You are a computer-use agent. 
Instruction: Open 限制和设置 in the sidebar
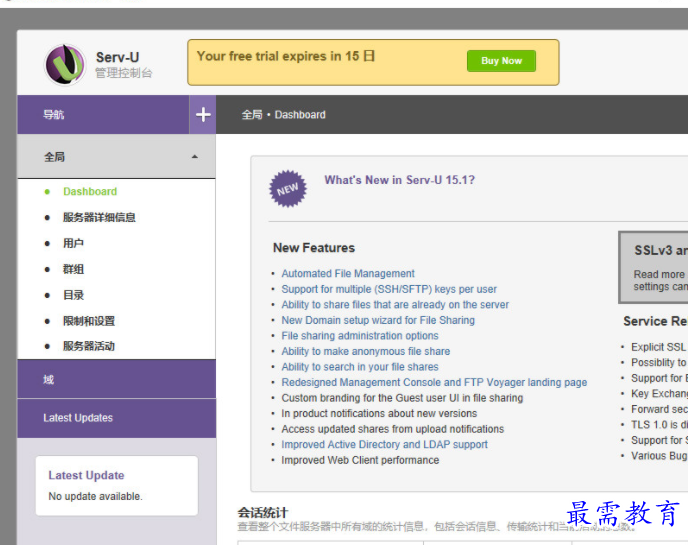pyautogui.click(x=89, y=321)
